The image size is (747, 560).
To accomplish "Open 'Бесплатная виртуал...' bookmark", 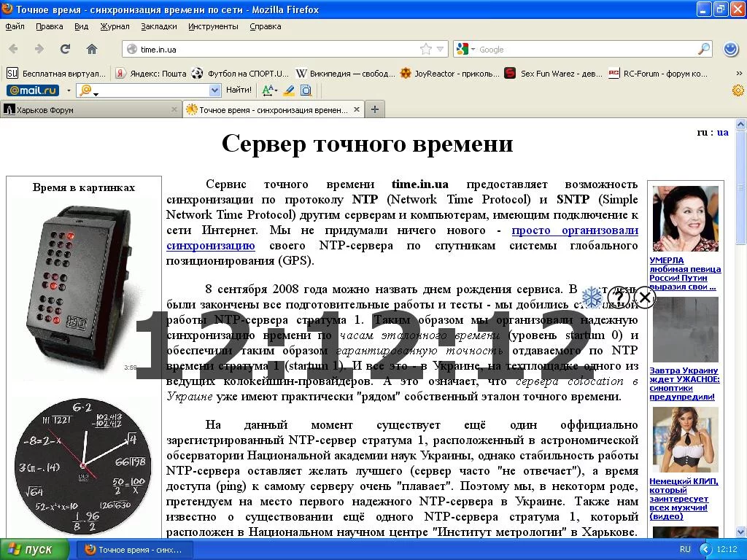I will click(x=56, y=74).
